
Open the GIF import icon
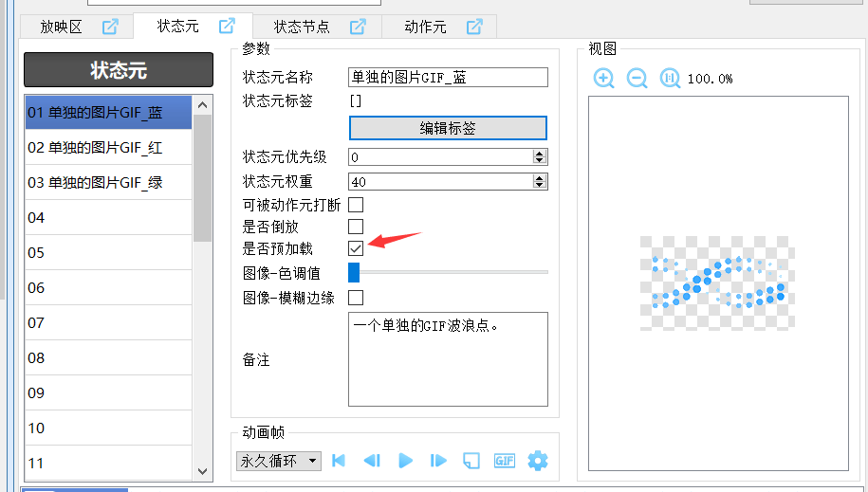click(x=505, y=461)
